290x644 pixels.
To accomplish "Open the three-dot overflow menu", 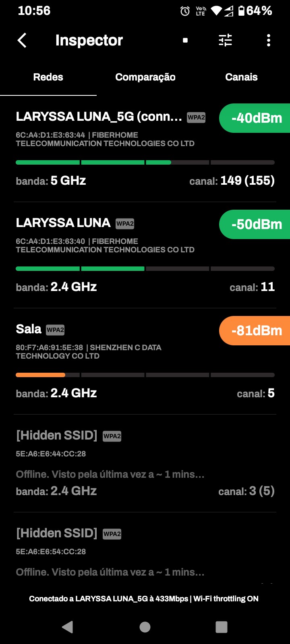I will pos(269,40).
